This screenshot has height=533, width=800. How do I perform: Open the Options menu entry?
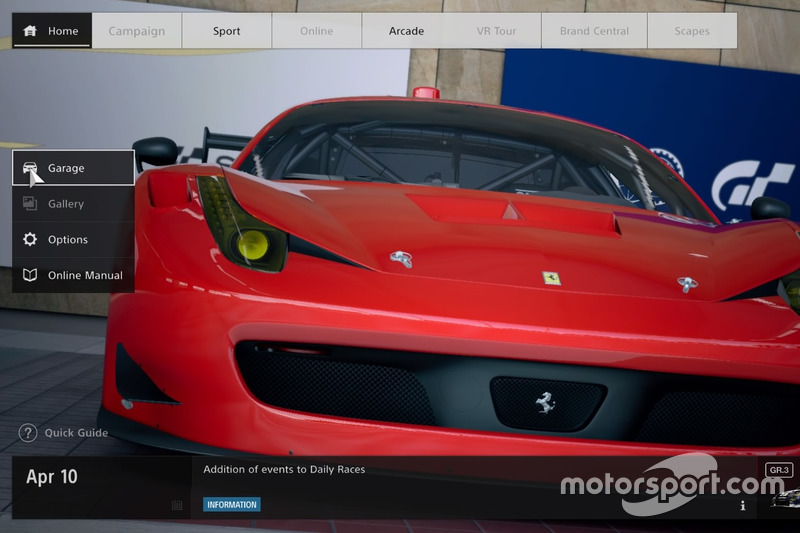(x=73, y=239)
